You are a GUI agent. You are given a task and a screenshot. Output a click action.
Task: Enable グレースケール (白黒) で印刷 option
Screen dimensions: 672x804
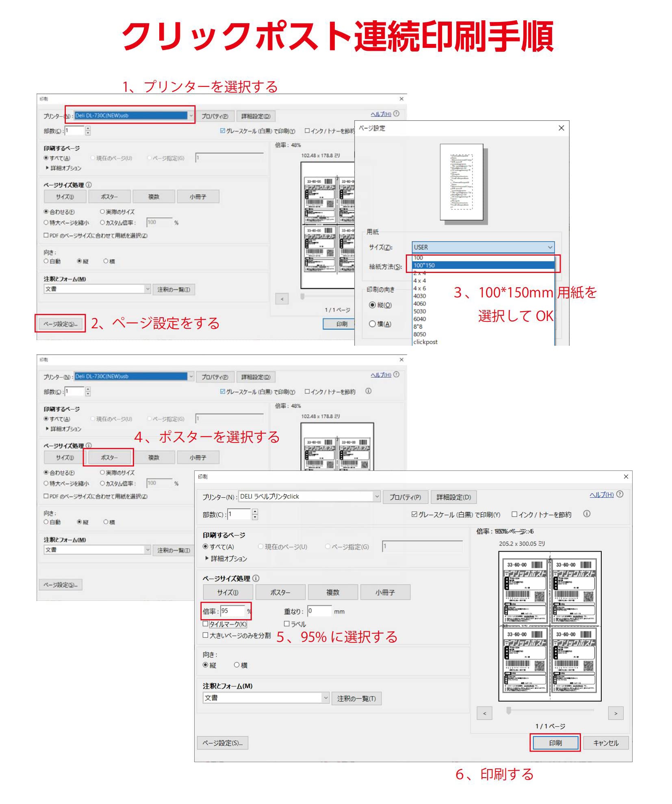pyautogui.click(x=413, y=514)
